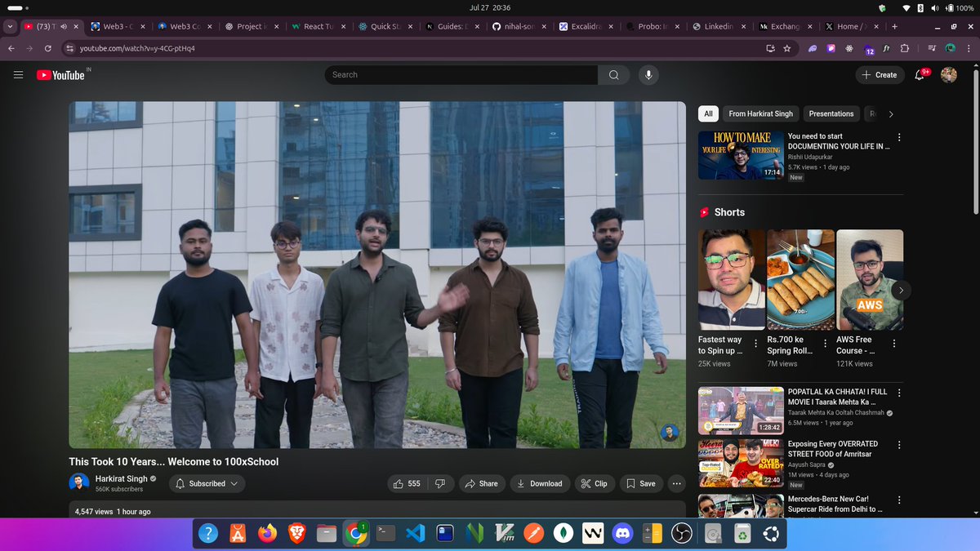
Task: Open Fastest way to Spin up short
Action: [x=732, y=280]
